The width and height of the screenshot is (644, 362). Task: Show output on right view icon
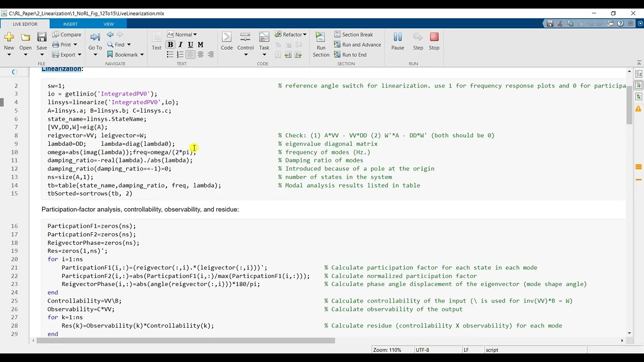(x=638, y=74)
